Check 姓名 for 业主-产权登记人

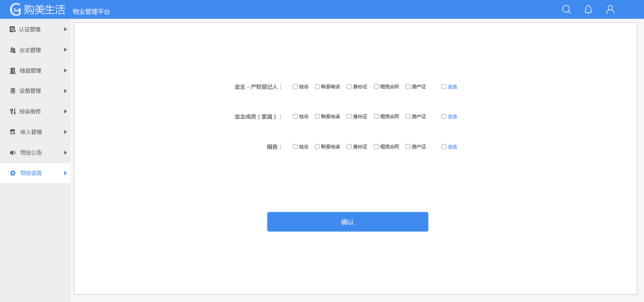pos(295,87)
